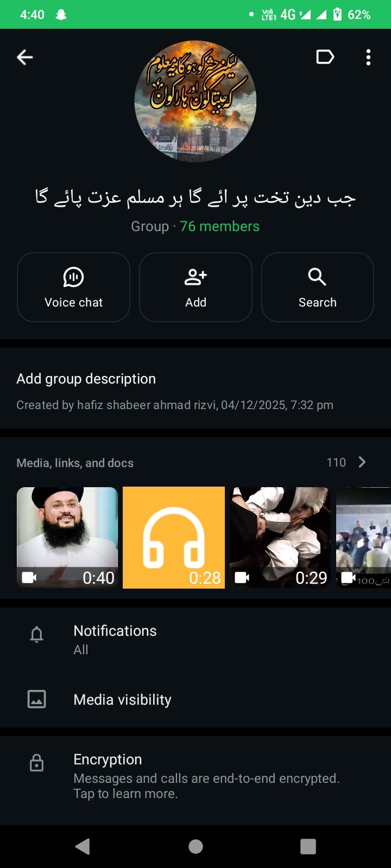The height and width of the screenshot is (868, 391).
Task: Open the 0:29 video thumbnail
Action: (280, 537)
